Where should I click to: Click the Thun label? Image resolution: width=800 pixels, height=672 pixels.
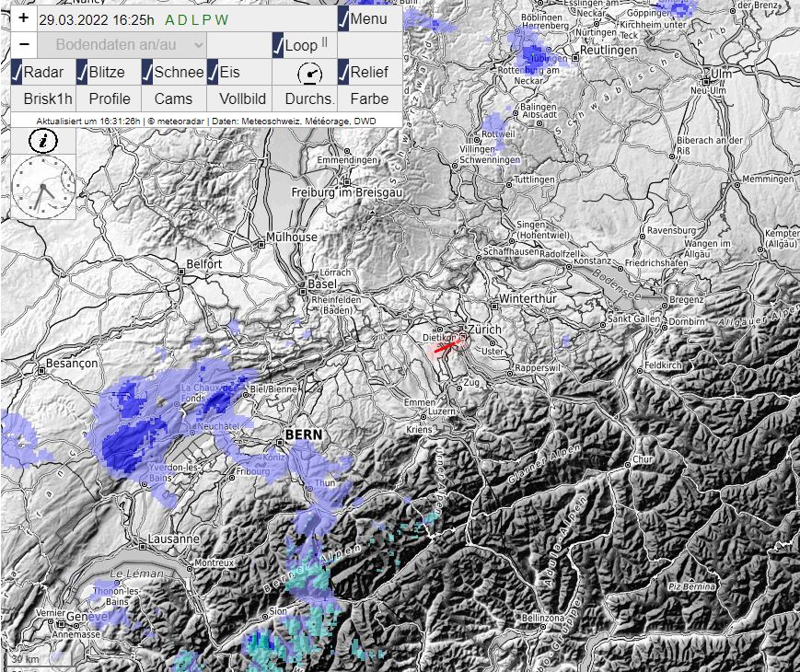[x=325, y=482]
